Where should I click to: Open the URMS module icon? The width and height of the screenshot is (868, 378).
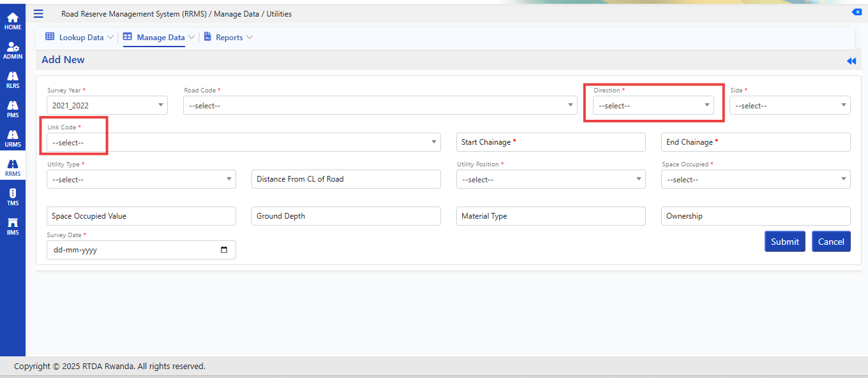pos(13,134)
